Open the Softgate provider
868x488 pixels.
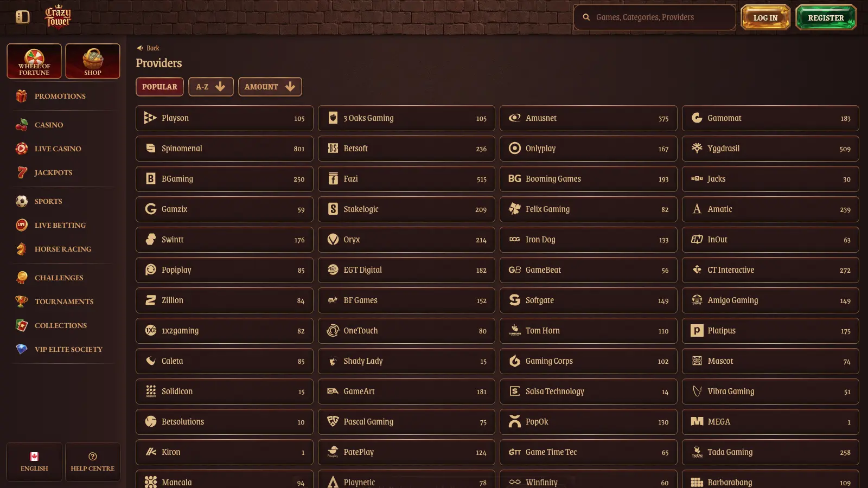(589, 300)
